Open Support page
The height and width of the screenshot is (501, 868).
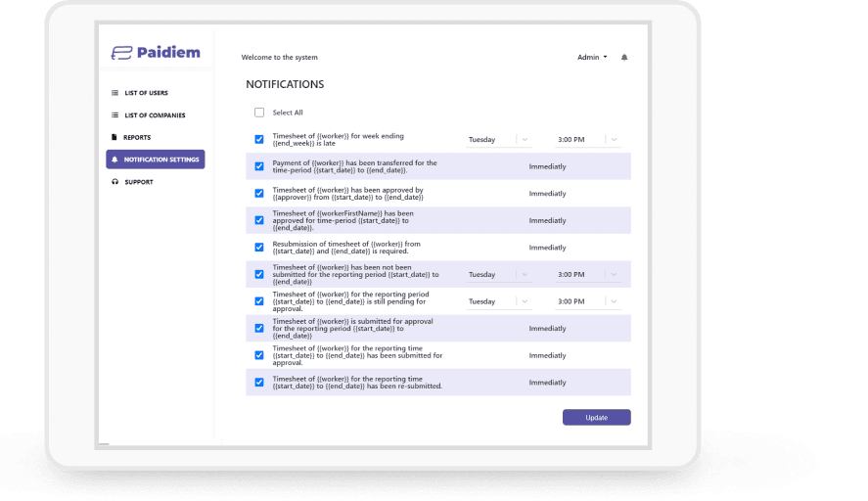(x=139, y=182)
